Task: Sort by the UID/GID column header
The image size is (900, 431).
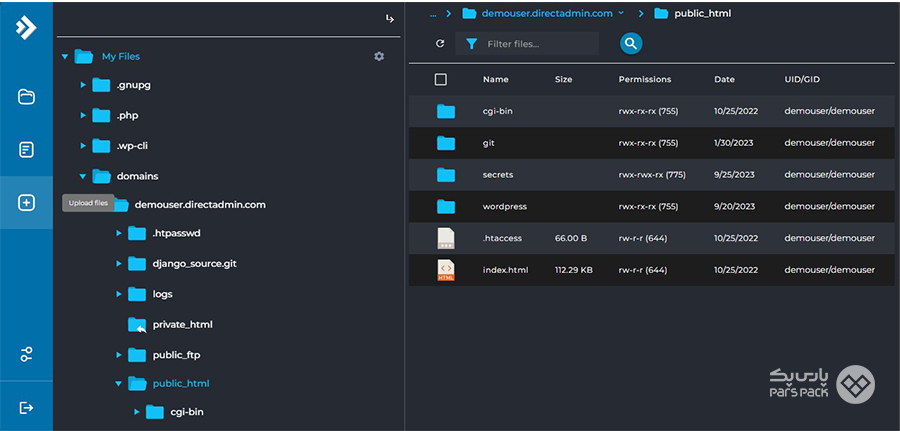Action: pos(802,79)
